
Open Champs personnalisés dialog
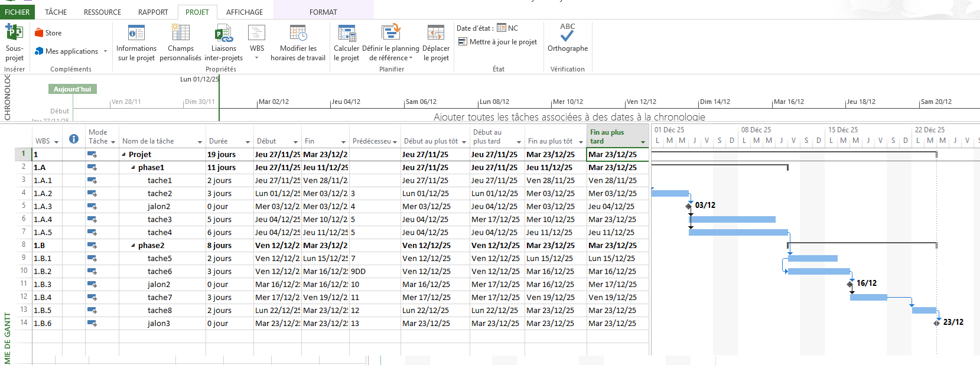pos(180,33)
